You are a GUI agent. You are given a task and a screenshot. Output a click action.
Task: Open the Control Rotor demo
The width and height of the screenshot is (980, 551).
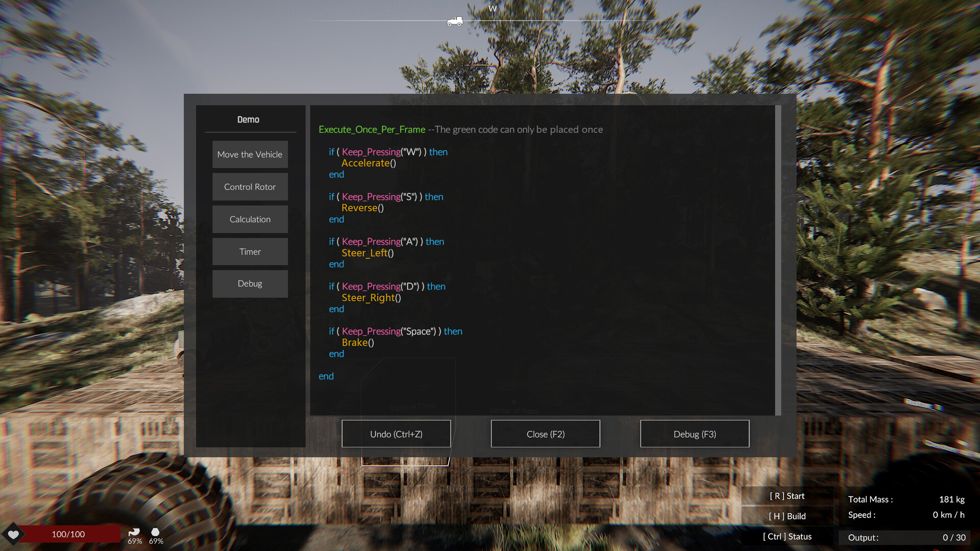250,187
